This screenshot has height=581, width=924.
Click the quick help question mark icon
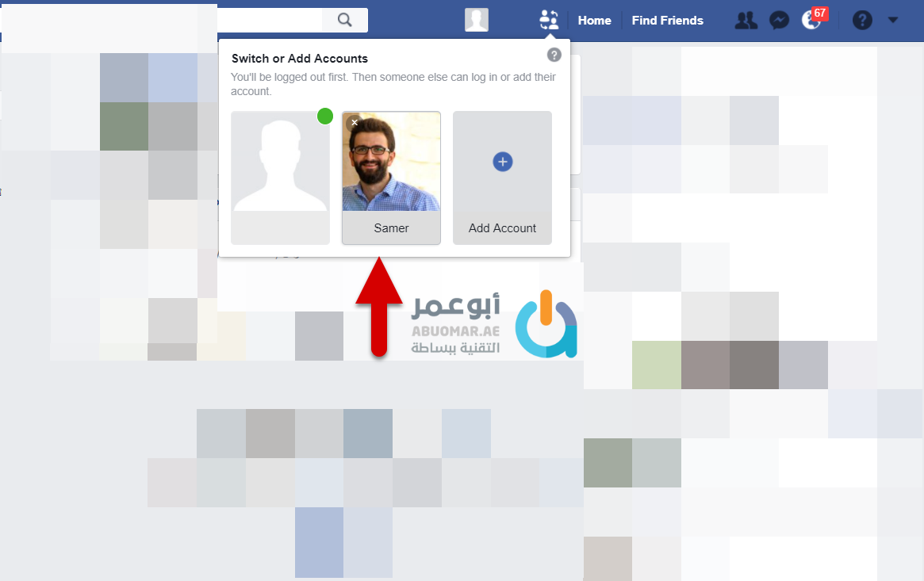tap(862, 21)
